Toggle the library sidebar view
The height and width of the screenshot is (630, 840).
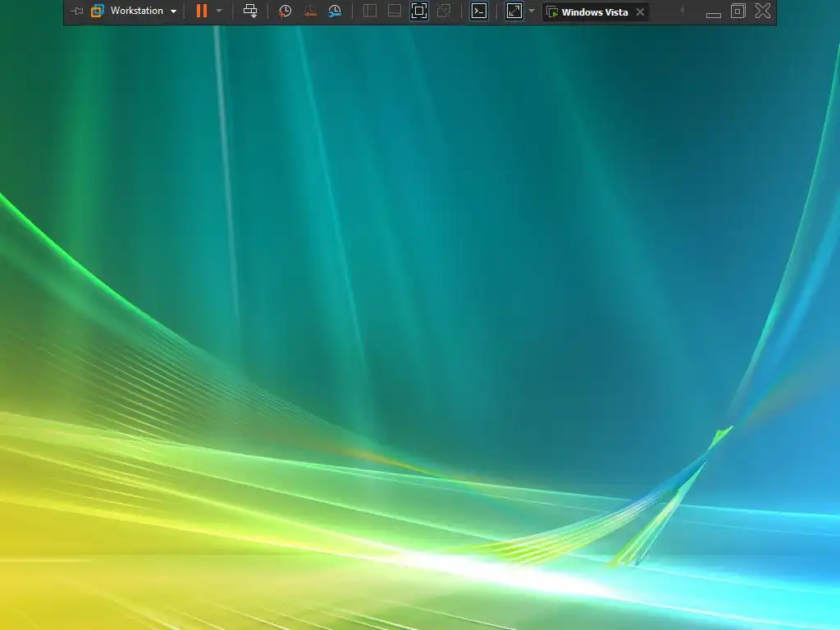click(x=370, y=11)
